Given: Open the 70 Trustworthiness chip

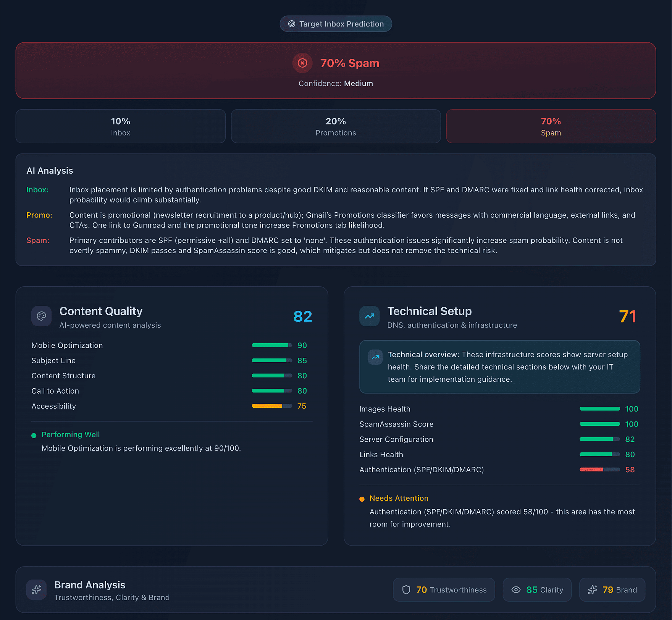Looking at the screenshot, I should coord(444,590).
